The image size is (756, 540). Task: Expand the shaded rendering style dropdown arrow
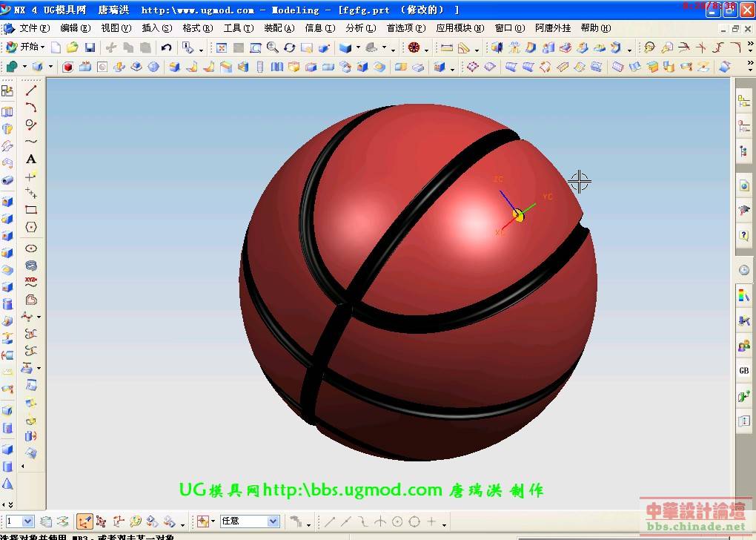358,47
